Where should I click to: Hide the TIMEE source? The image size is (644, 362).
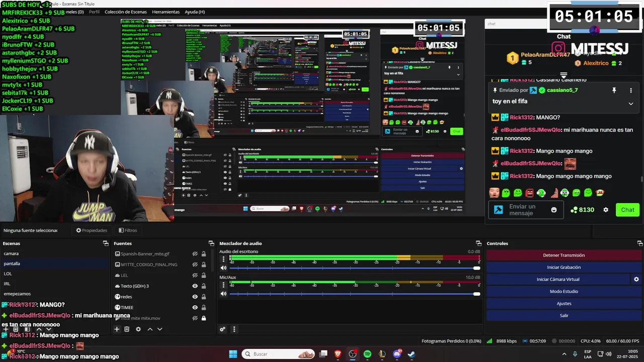[x=195, y=307]
